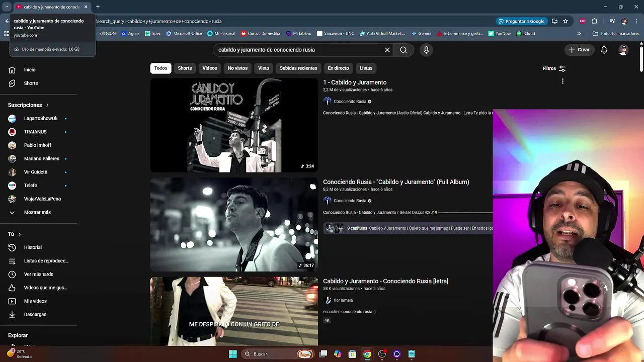Select the En directo filter chip

(x=338, y=68)
